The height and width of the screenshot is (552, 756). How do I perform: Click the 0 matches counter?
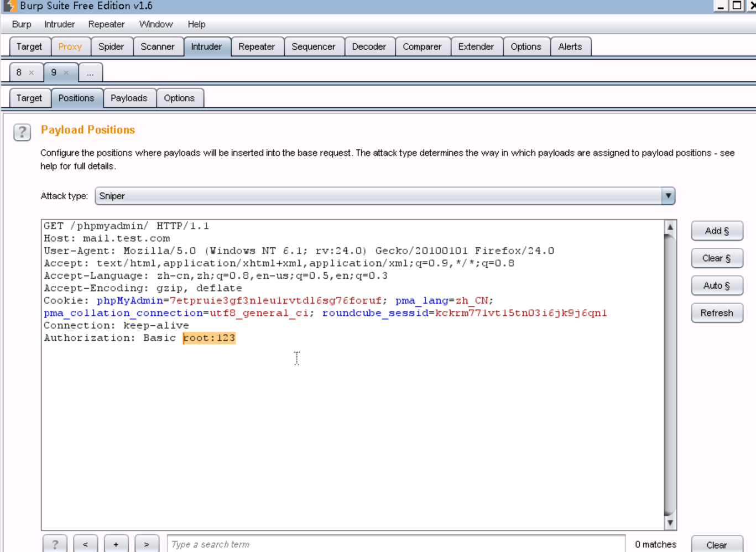655,545
